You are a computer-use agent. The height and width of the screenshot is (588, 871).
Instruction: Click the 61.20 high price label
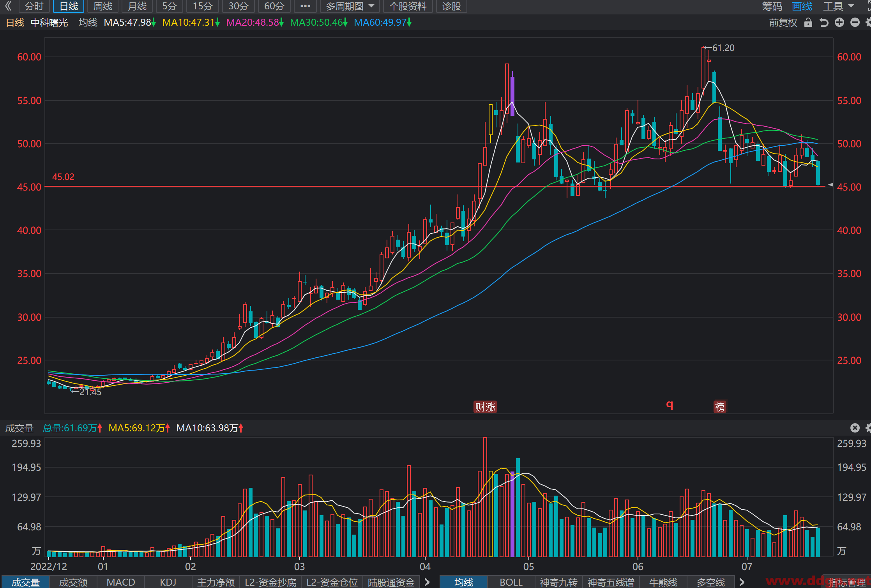tap(723, 48)
